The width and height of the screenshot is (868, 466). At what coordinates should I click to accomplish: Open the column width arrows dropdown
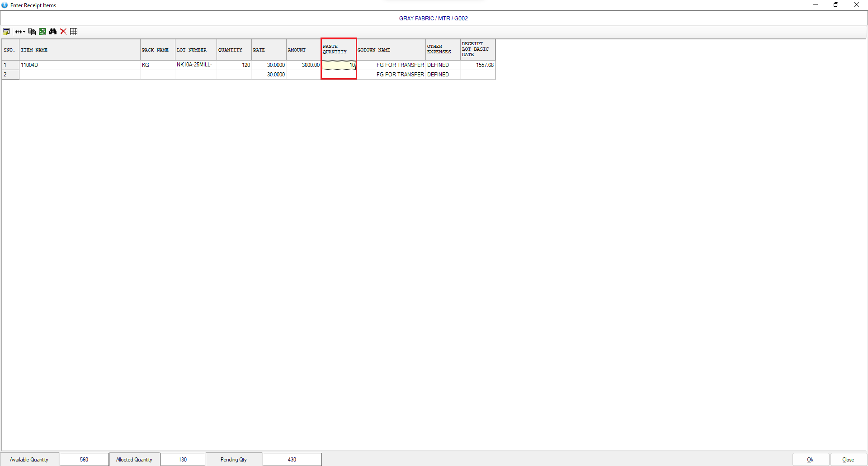(20, 32)
